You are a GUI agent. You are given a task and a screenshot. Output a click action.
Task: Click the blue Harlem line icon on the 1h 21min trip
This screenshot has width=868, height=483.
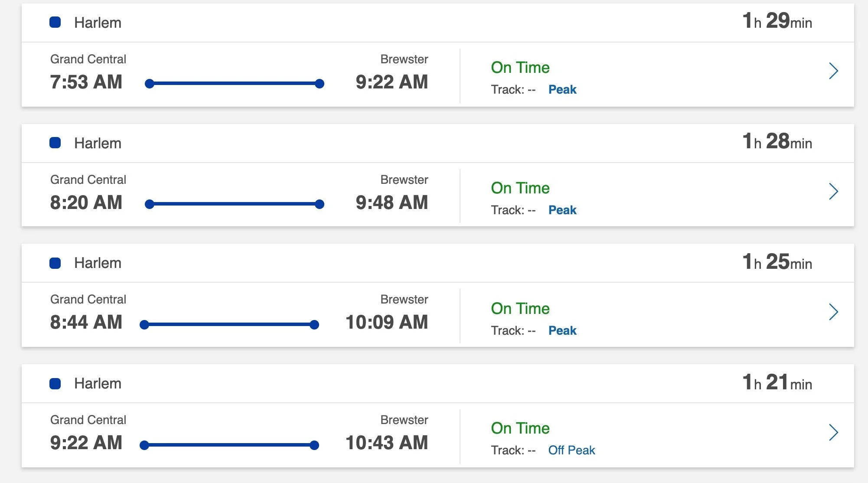pos(55,384)
